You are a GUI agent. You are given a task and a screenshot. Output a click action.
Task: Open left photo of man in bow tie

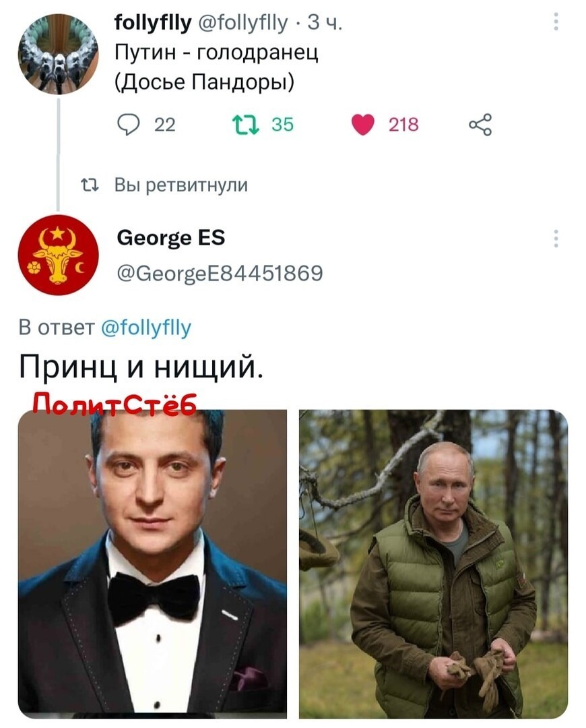pyautogui.click(x=152, y=564)
